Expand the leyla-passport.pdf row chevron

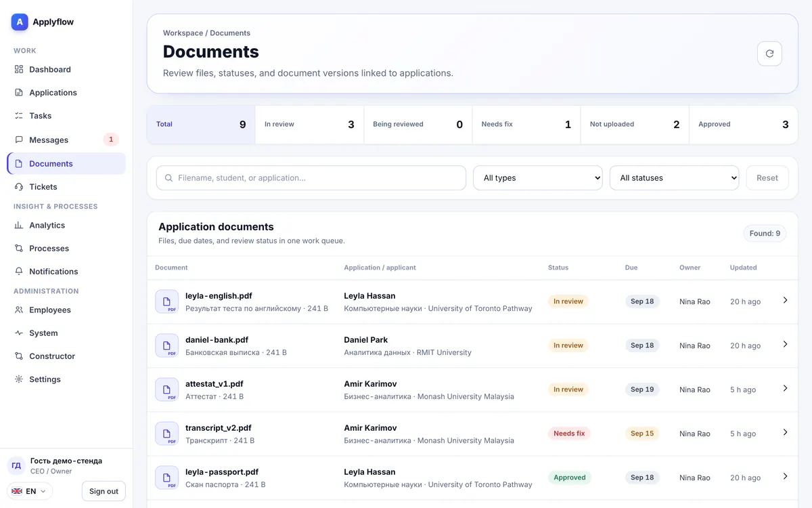click(x=785, y=476)
